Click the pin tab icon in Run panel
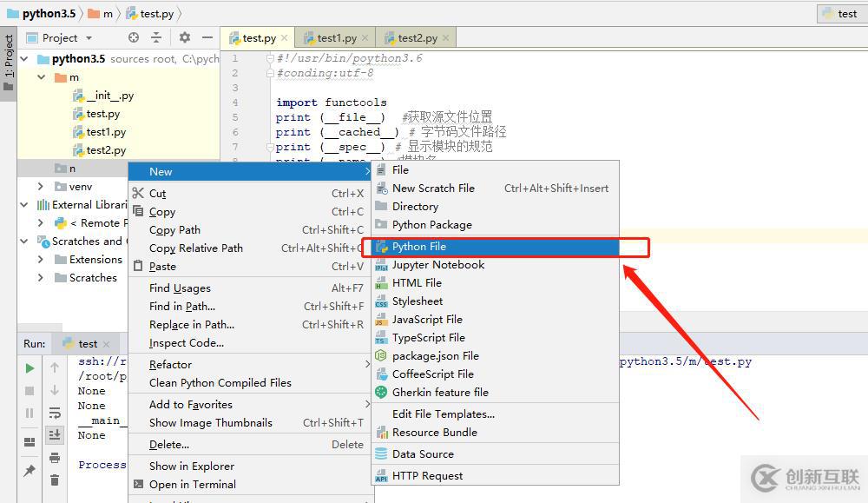Image resolution: width=868 pixels, height=503 pixels. point(30,470)
